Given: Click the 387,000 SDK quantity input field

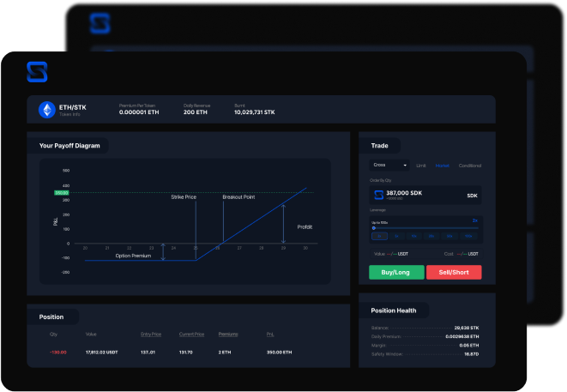Looking at the screenshot, I should 412,196.
